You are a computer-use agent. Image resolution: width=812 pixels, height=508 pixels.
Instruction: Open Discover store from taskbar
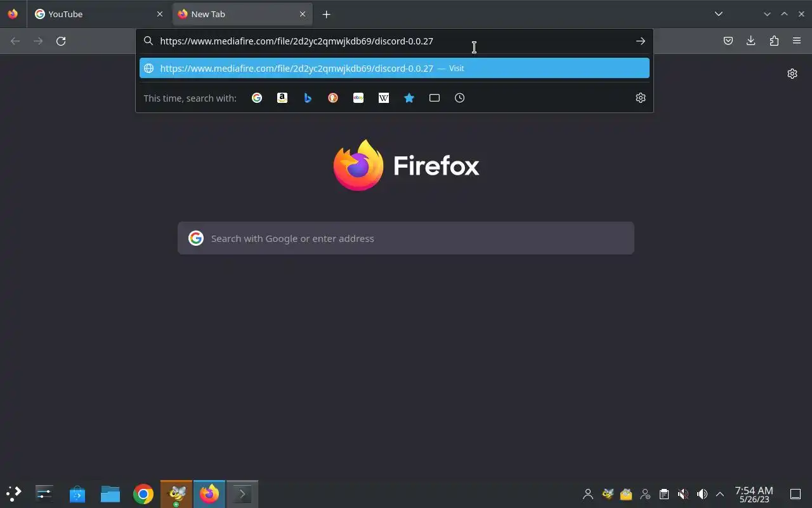[x=77, y=493]
